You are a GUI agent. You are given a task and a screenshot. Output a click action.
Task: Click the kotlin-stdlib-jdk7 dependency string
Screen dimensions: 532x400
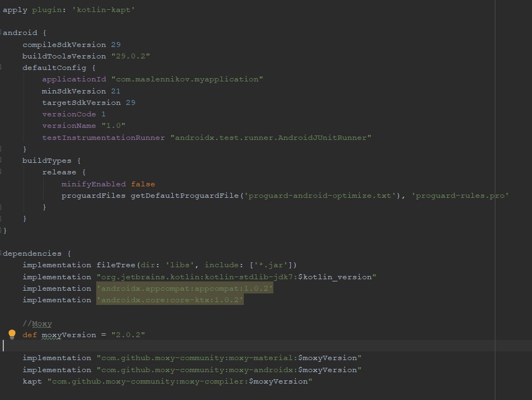coord(236,277)
